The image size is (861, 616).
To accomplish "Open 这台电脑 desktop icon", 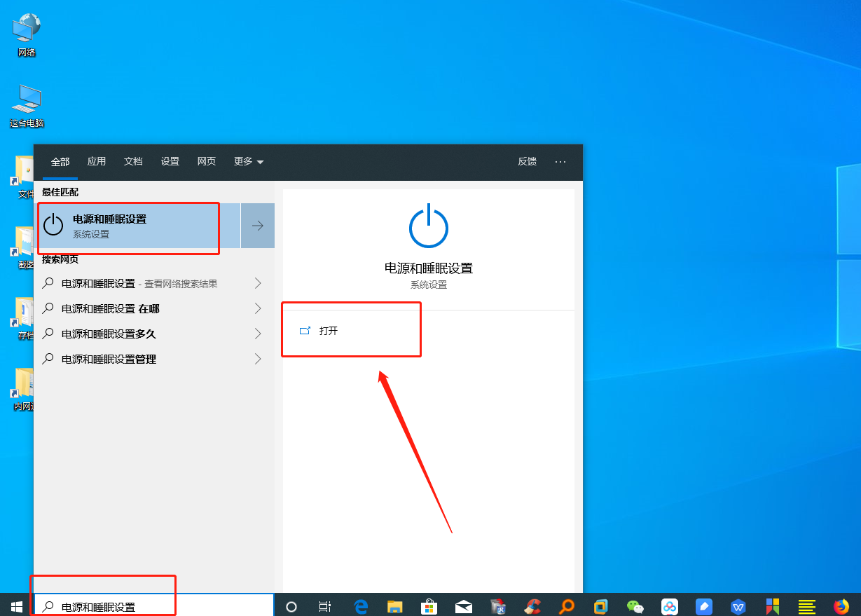I will (x=27, y=105).
